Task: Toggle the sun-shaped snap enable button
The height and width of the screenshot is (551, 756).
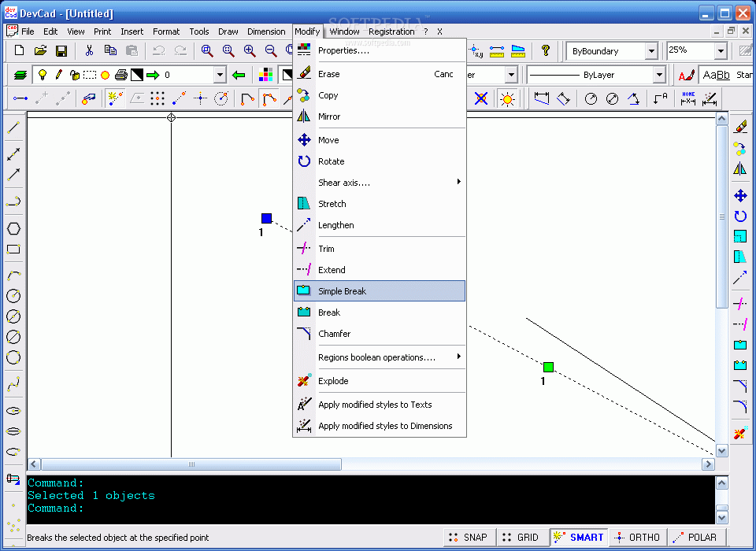Action: [507, 99]
